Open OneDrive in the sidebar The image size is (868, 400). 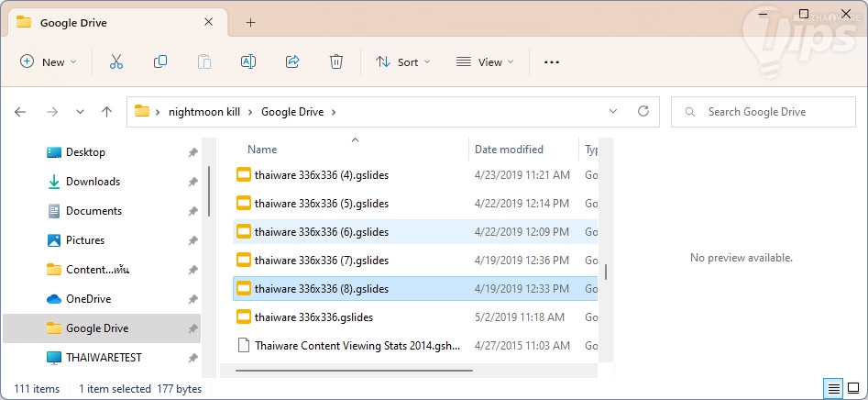89,298
